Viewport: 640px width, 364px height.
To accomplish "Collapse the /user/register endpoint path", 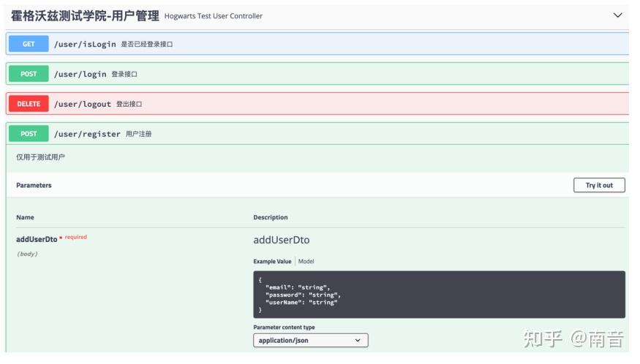I will coord(87,134).
